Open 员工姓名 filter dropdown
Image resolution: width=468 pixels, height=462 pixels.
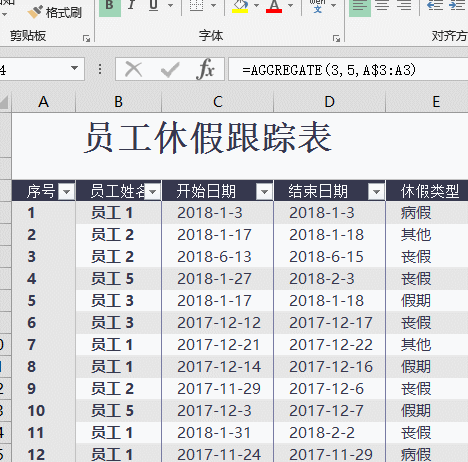(x=153, y=192)
